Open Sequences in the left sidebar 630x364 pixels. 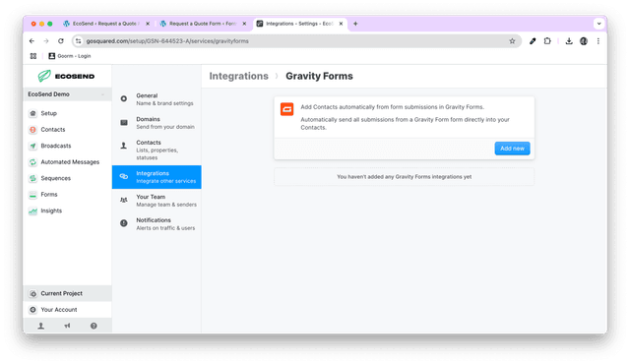click(55, 178)
